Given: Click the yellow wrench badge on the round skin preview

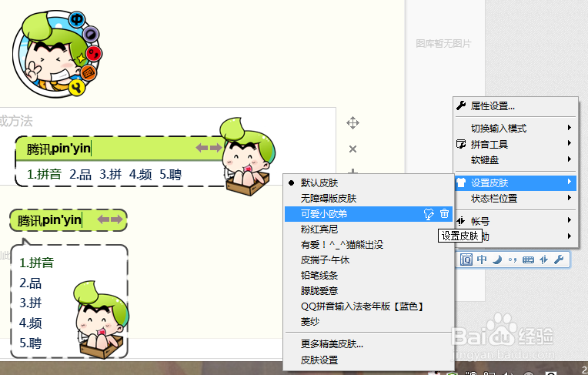Looking at the screenshot, I should [x=77, y=87].
